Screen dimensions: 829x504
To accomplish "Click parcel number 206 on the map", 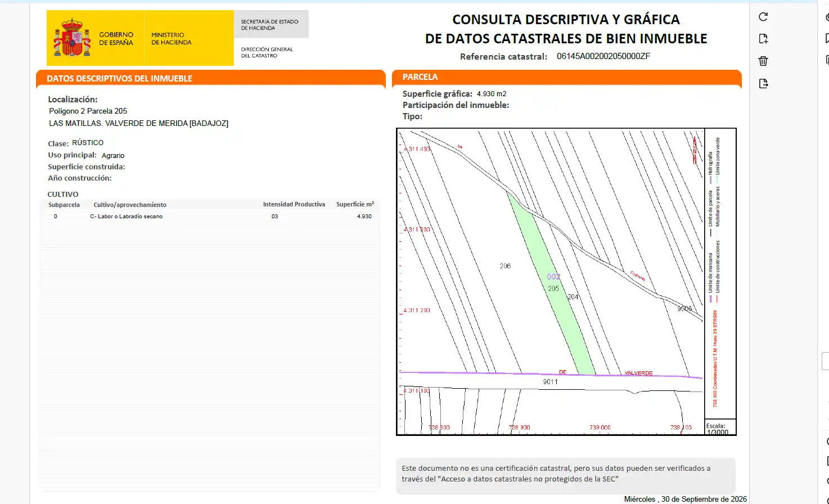I will [505, 266].
